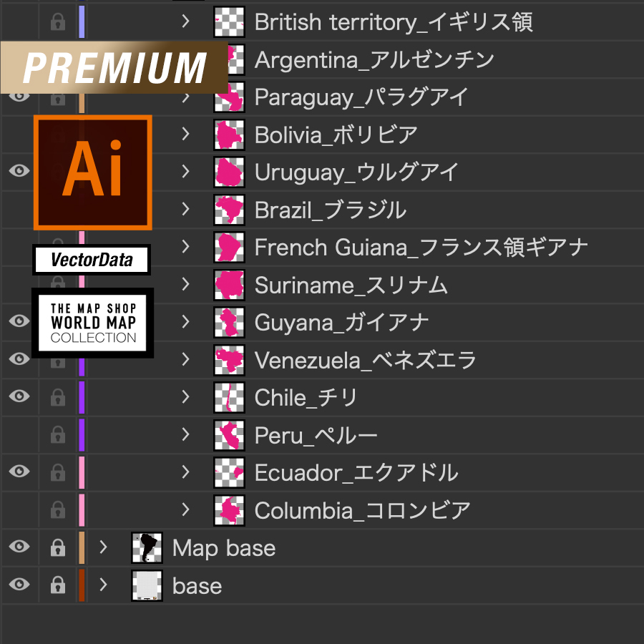Select the "Bolivia_ボリビア" layer name
The image size is (644, 644).
coord(336,135)
